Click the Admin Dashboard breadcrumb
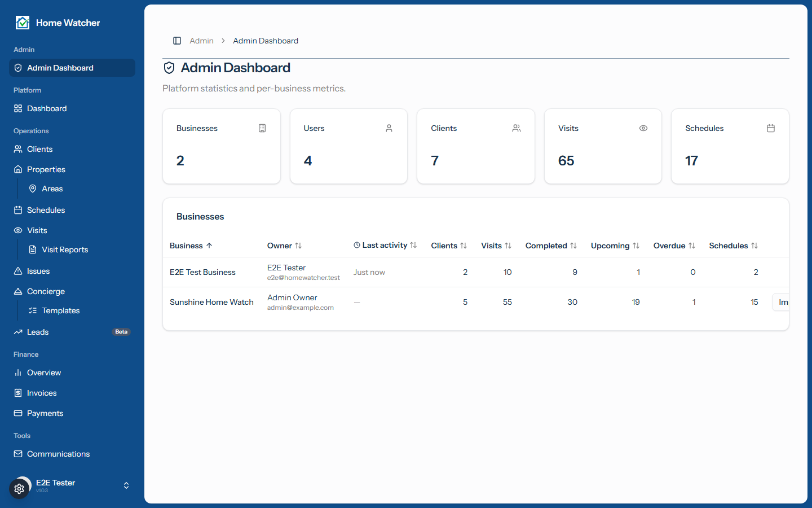Image resolution: width=812 pixels, height=508 pixels. [x=266, y=41]
